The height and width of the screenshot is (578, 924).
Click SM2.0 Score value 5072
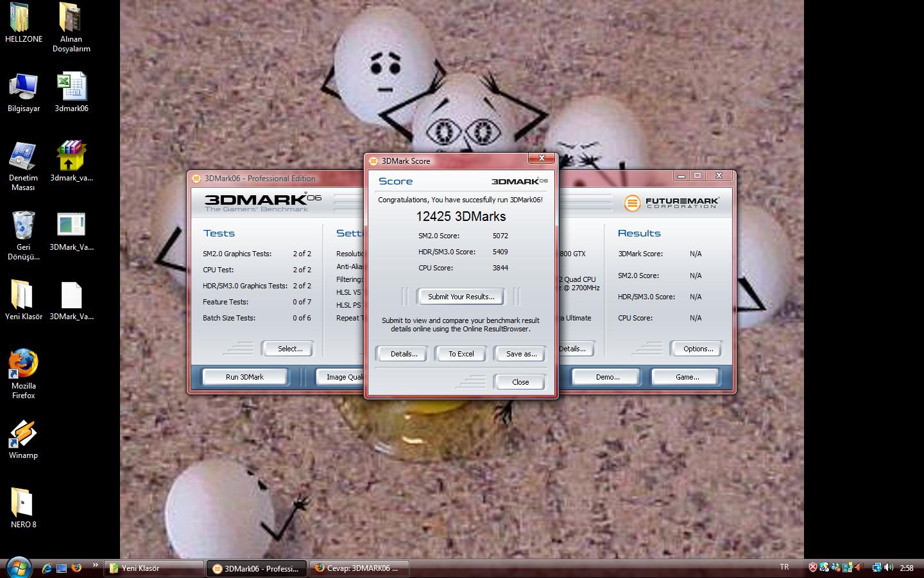tap(500, 236)
